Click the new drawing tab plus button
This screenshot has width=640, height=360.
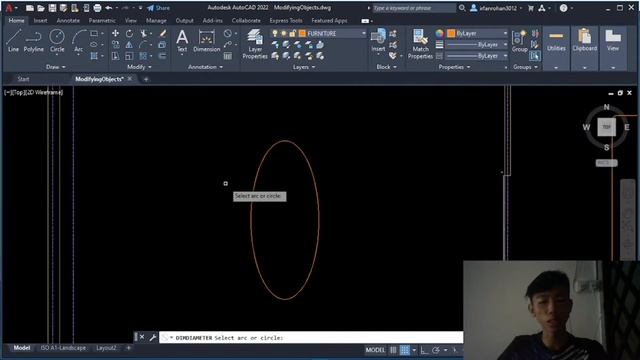tap(146, 79)
